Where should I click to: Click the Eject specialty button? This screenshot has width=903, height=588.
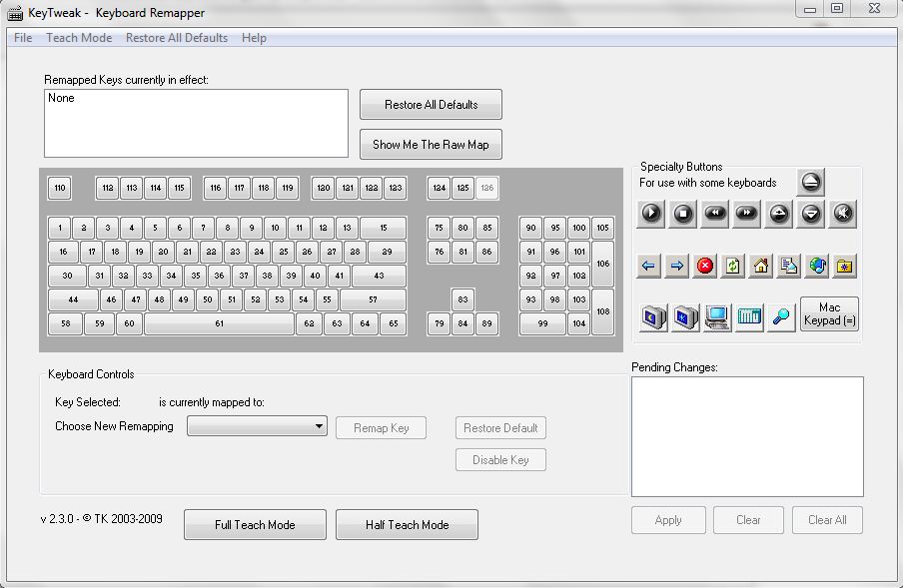pyautogui.click(x=811, y=183)
